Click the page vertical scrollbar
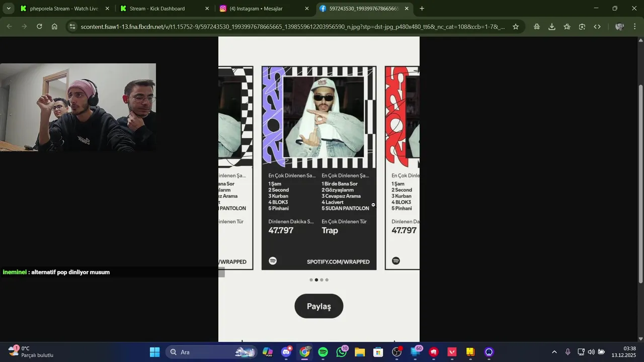Image resolution: width=644 pixels, height=362 pixels. 640,184
